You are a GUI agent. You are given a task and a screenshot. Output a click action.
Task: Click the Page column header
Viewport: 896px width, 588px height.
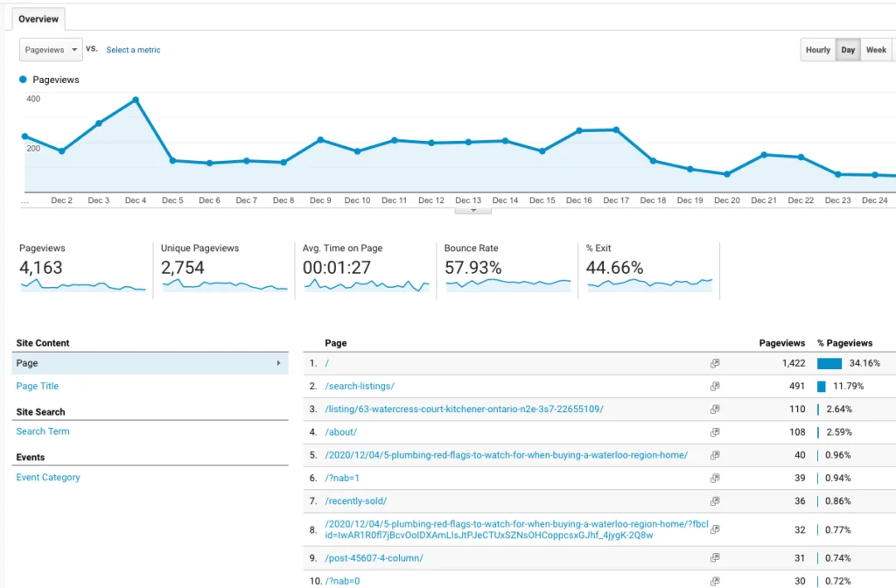(335, 343)
